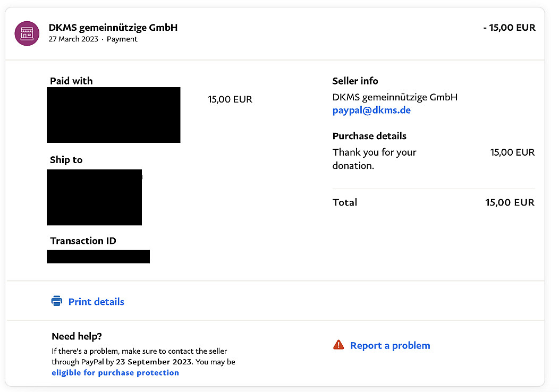Click the Thank you for your donation text
Image resolution: width=559 pixels, height=392 pixels.
point(374,159)
